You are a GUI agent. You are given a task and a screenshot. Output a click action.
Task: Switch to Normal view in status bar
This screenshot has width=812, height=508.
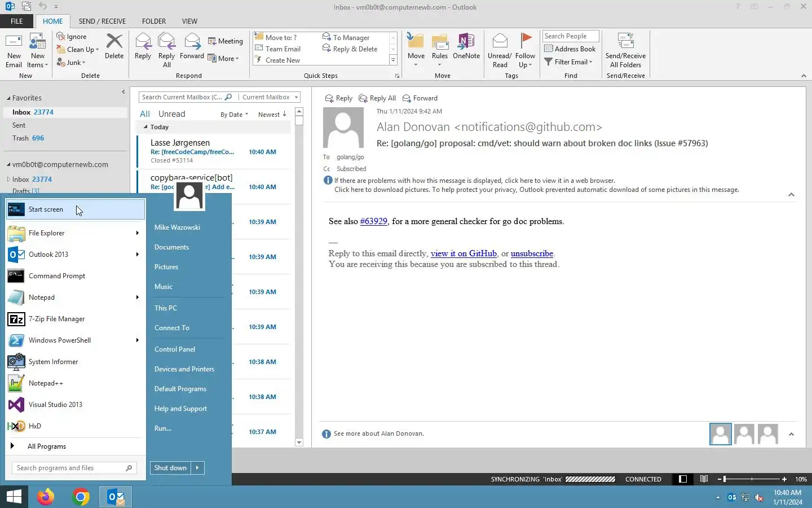click(x=683, y=479)
